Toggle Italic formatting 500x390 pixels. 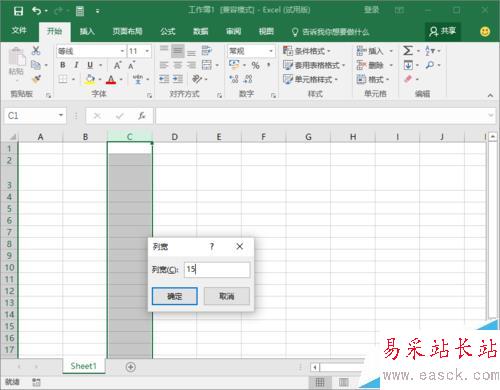coord(76,65)
